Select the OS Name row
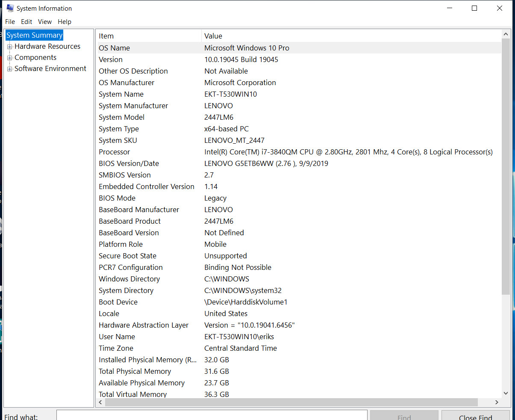This screenshot has width=515, height=420. click(x=299, y=48)
